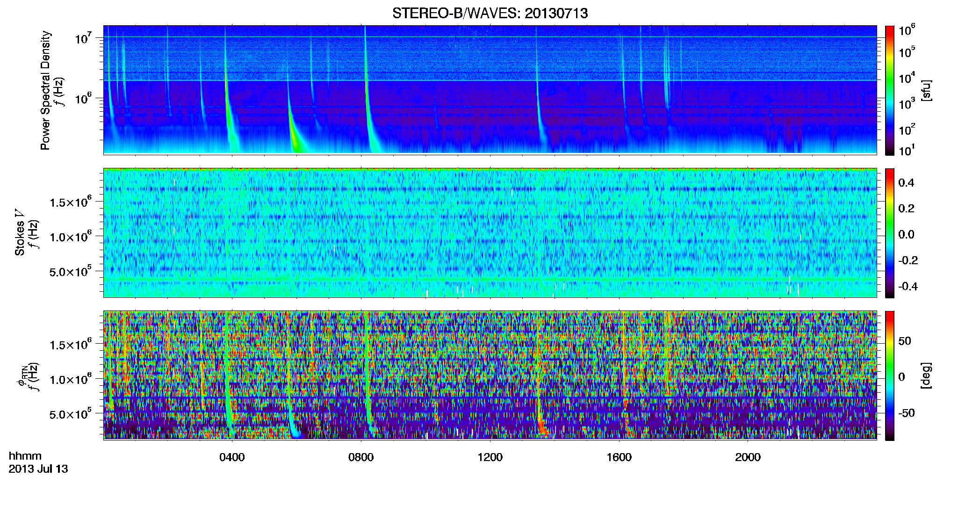Viewport: 980px width, 505px height.
Task: Click the [sfu] colorbar unit label
Action: tap(926, 90)
